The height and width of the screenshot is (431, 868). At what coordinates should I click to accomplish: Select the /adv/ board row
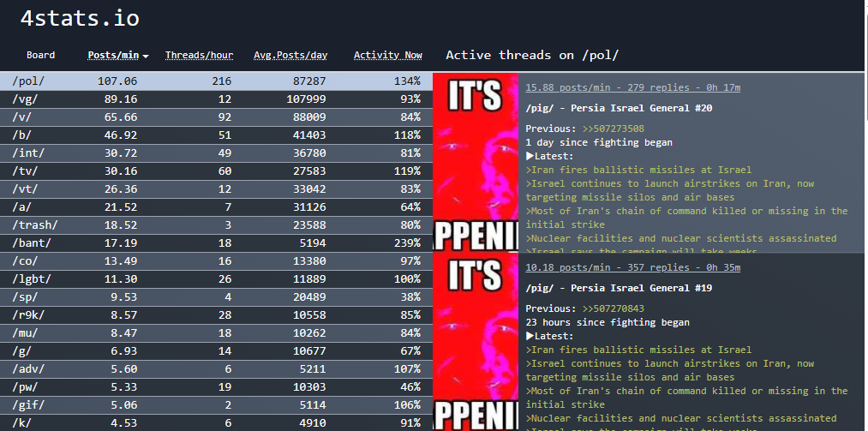[x=216, y=369]
